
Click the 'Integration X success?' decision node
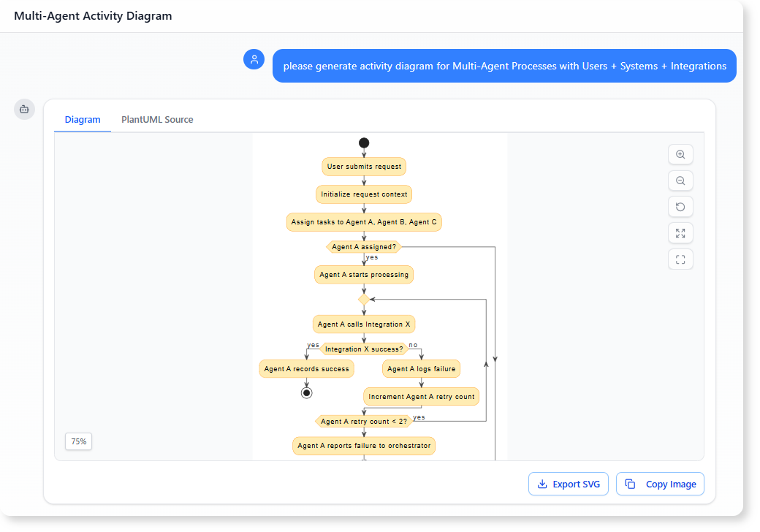(363, 349)
